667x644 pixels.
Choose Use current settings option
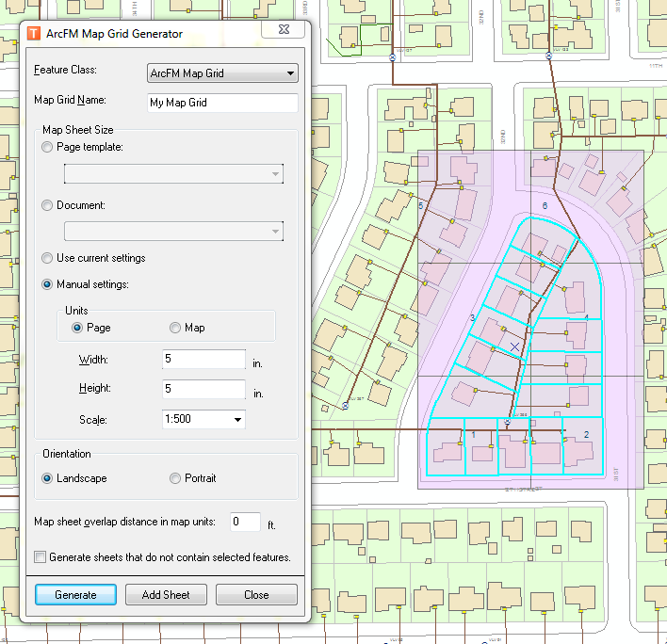[x=47, y=258]
